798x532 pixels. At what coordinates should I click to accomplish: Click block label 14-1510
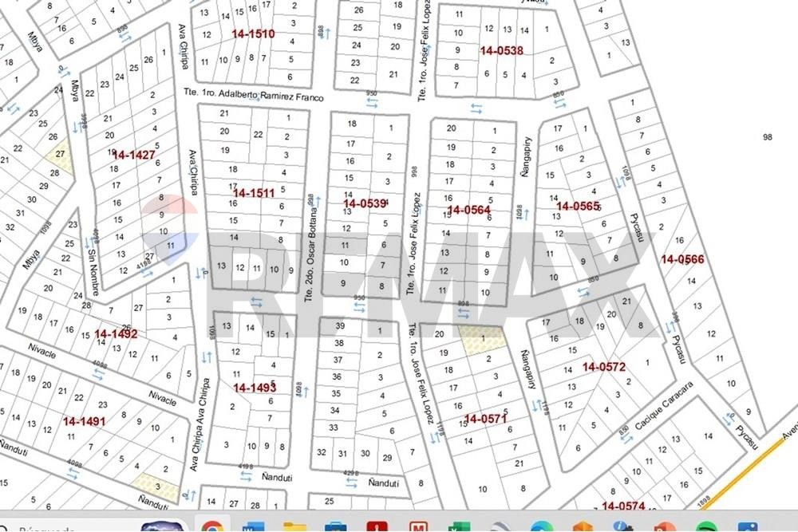point(253,34)
